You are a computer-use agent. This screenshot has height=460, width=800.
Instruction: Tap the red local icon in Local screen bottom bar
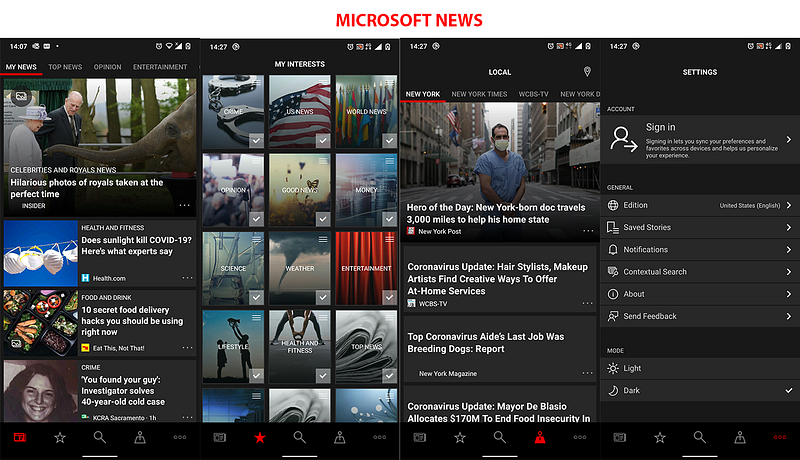tap(540, 437)
